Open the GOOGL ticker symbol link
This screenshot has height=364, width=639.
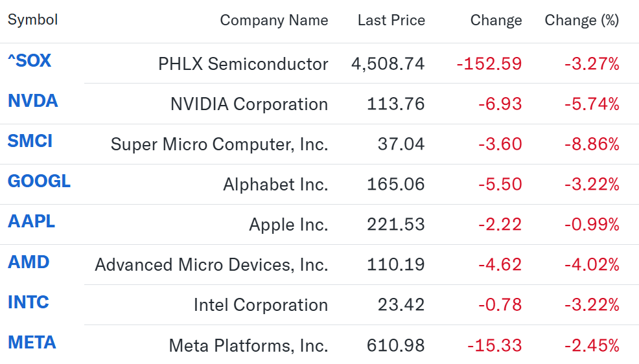pyautogui.click(x=39, y=181)
